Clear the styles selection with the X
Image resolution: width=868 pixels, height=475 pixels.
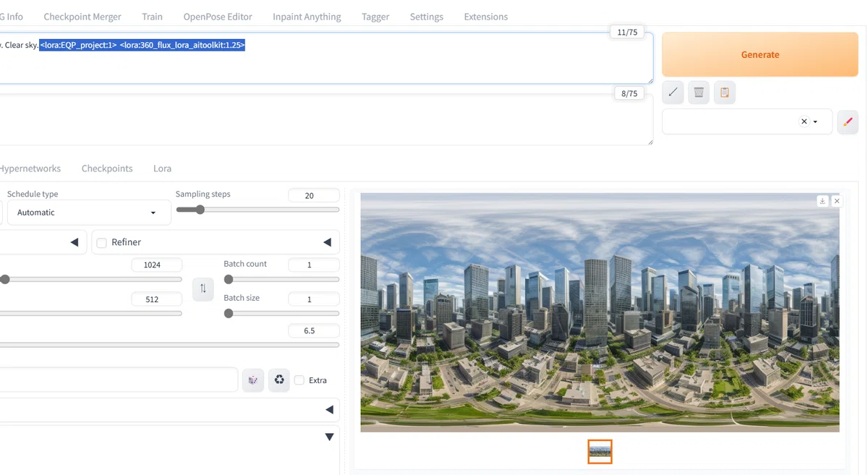tap(804, 121)
